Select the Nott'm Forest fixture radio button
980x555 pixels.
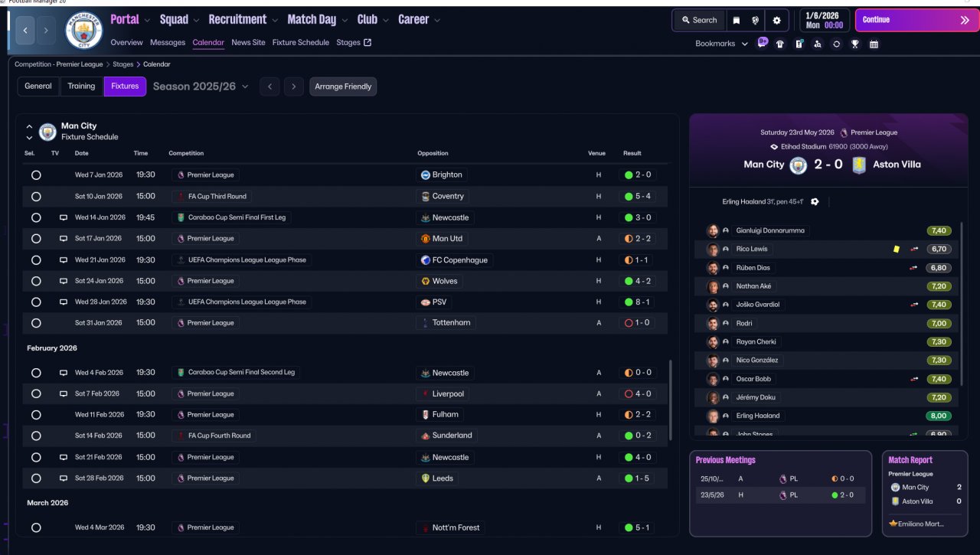click(x=36, y=527)
